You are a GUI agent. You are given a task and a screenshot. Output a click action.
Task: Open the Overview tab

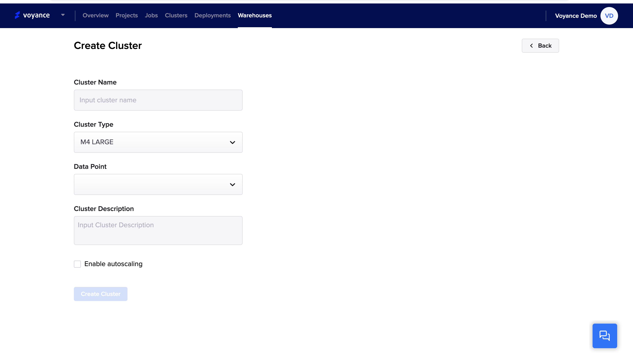pos(95,16)
